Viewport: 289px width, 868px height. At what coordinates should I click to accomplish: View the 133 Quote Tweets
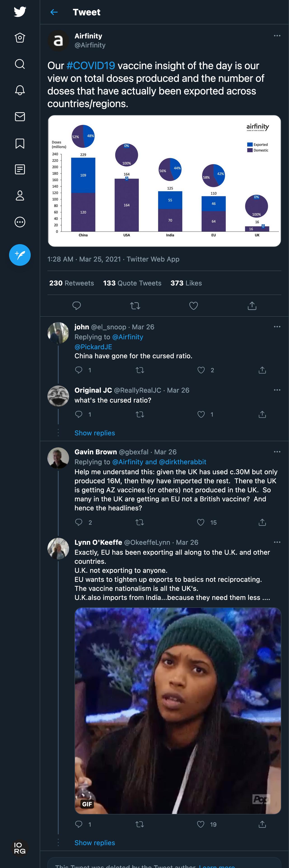(132, 283)
